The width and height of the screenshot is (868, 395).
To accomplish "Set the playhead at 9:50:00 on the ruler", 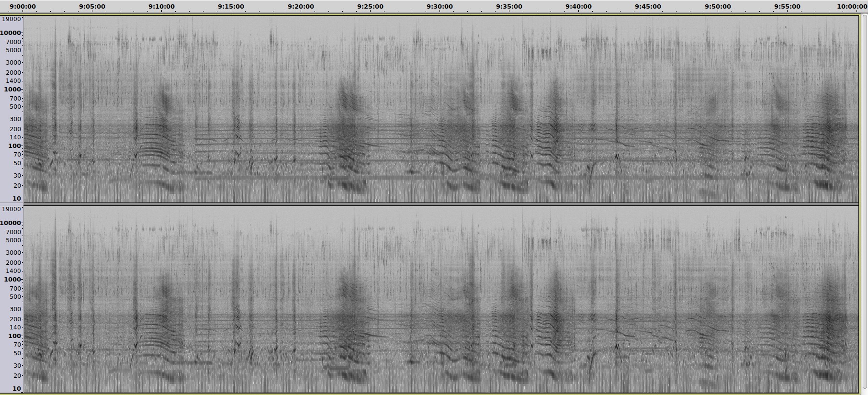I will tap(718, 6).
